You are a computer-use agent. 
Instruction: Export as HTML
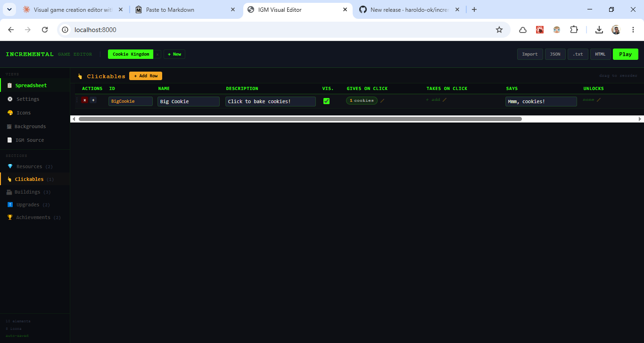[x=600, y=54]
